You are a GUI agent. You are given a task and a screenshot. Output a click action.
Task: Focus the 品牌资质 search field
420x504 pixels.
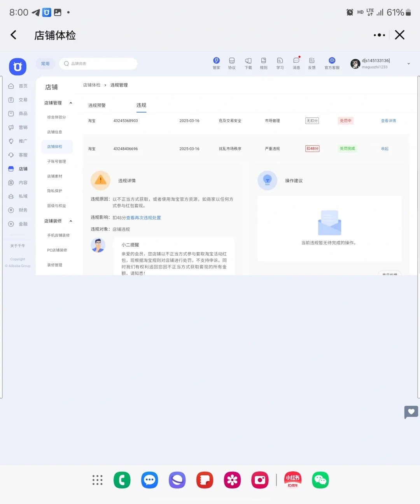(98, 64)
